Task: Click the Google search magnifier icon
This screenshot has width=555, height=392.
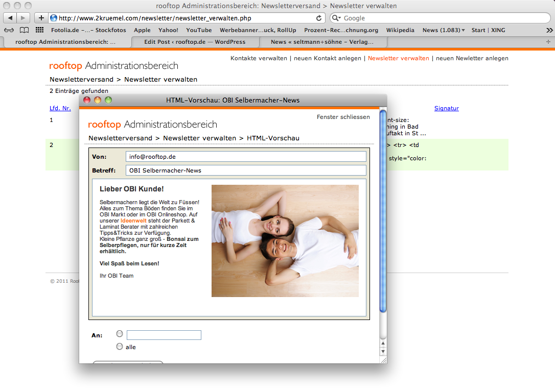Action: [x=336, y=18]
